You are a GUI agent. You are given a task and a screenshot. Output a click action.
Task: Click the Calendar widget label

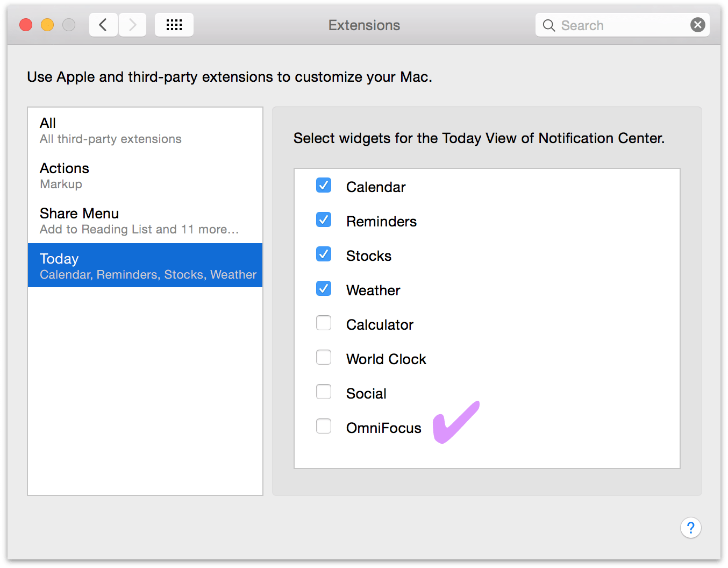[x=376, y=187]
